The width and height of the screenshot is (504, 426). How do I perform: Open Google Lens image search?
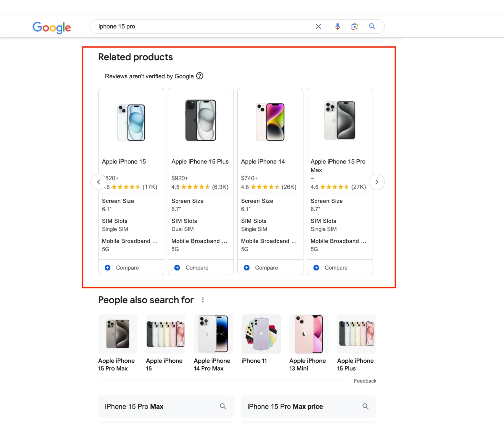[354, 26]
